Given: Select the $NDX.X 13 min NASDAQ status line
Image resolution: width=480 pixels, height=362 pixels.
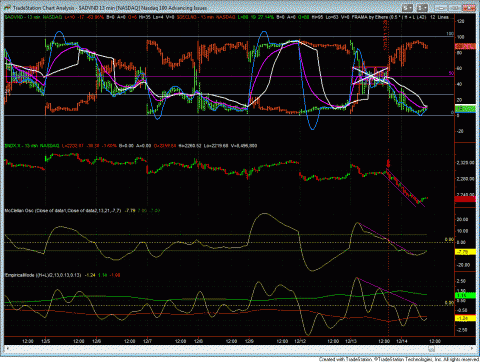Looking at the screenshot, I should click(131, 146).
